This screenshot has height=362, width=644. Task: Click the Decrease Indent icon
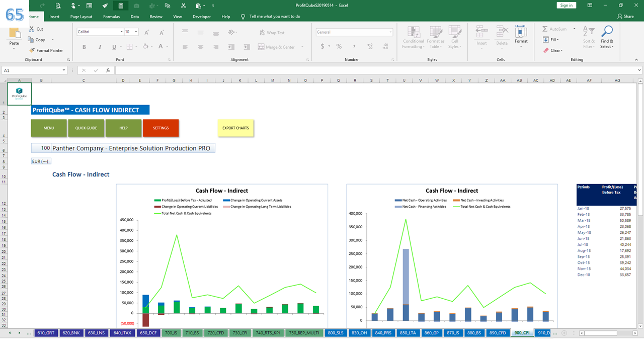coord(231,47)
